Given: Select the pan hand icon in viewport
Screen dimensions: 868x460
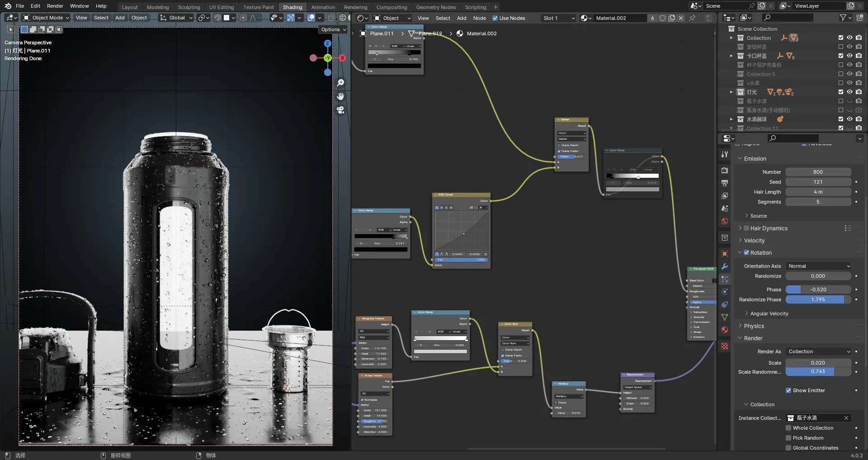Looking at the screenshot, I should [x=341, y=96].
